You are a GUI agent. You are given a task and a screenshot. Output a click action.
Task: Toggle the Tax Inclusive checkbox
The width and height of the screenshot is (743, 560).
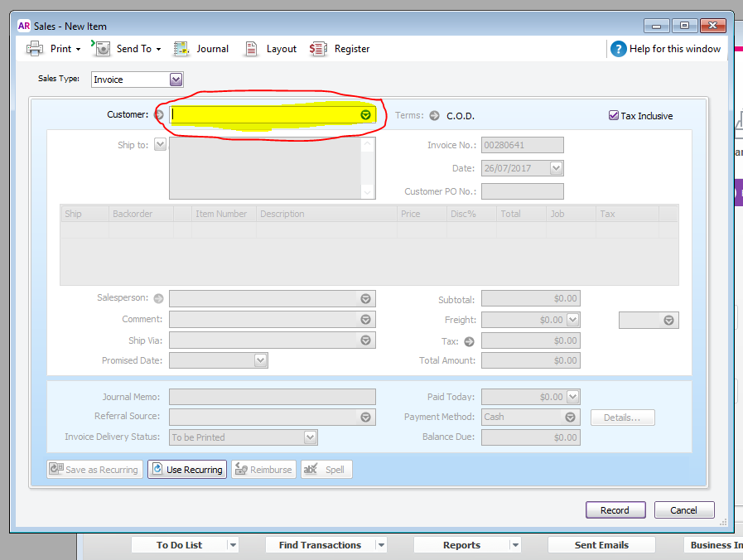[x=614, y=115]
